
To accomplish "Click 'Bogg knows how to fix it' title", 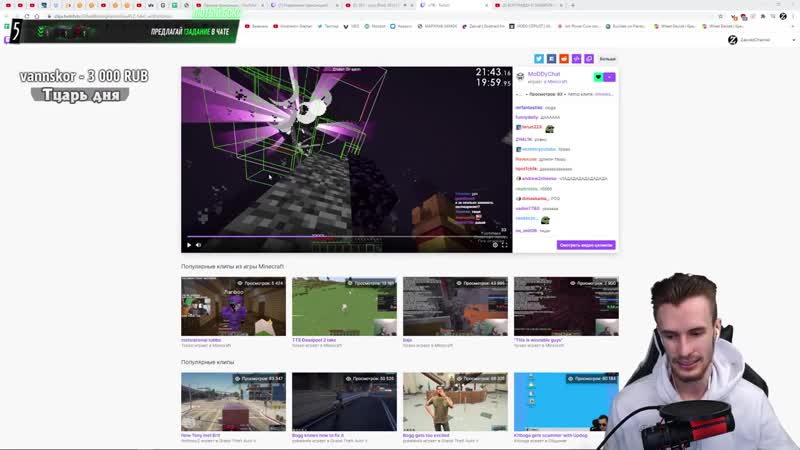I will pyautogui.click(x=318, y=435).
